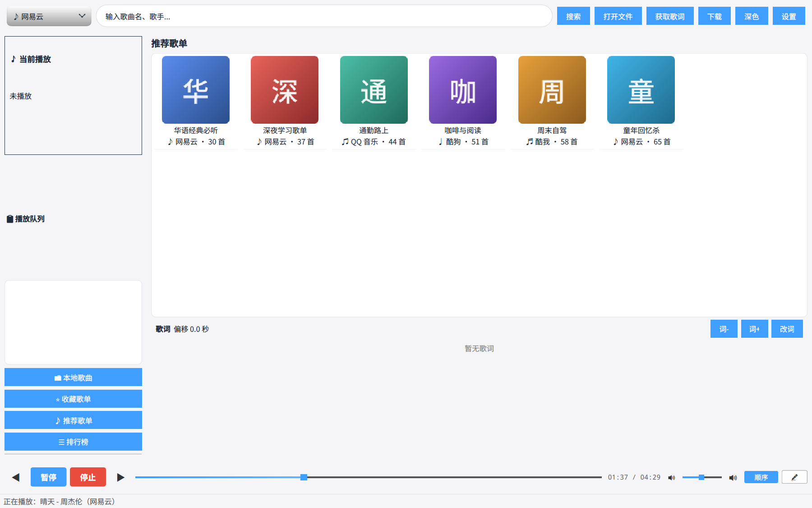Click the playback progress slider handle

pyautogui.click(x=304, y=477)
